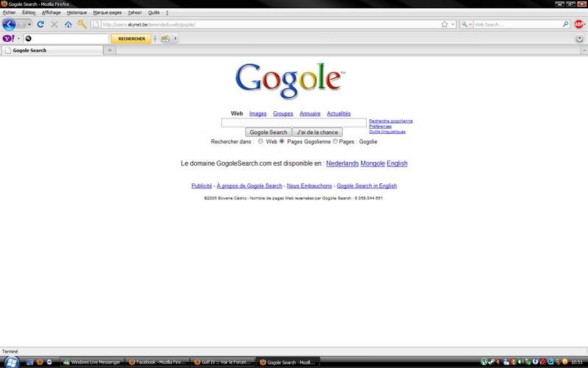This screenshot has width=588, height=368.
Task: Click the Show Desktop quick launch icon
Action: (30, 362)
